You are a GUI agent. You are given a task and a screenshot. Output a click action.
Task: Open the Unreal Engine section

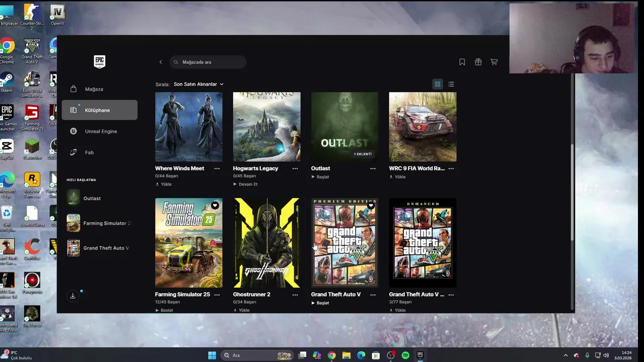99,131
